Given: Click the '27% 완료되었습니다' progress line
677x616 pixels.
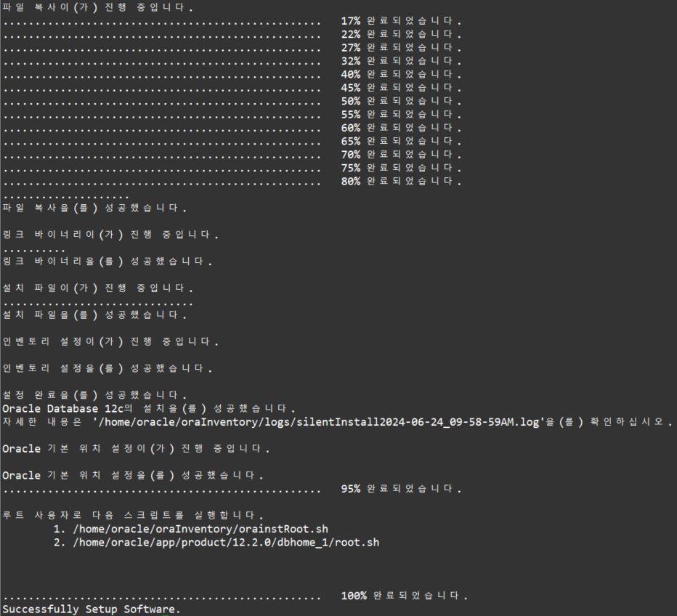Looking at the screenshot, I should 232,47.
